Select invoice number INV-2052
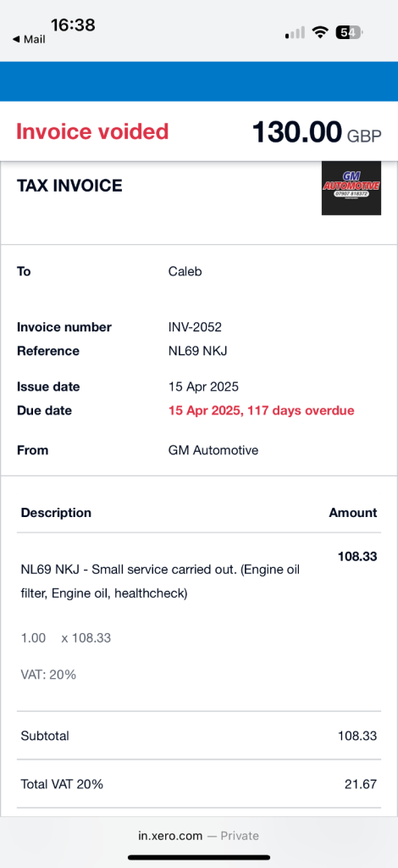The image size is (398, 868). pyautogui.click(x=195, y=327)
